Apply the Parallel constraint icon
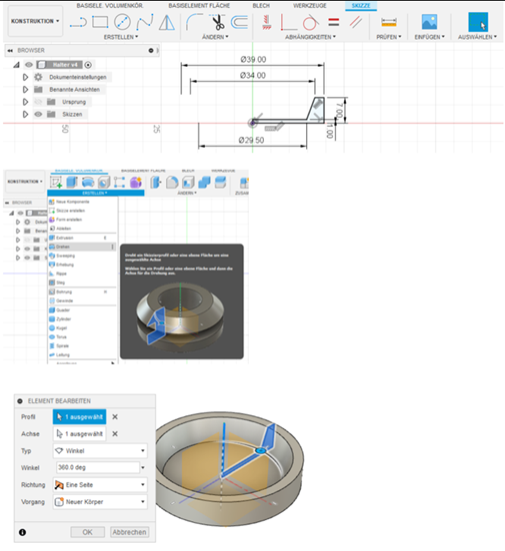505x551 pixels. (x=356, y=22)
